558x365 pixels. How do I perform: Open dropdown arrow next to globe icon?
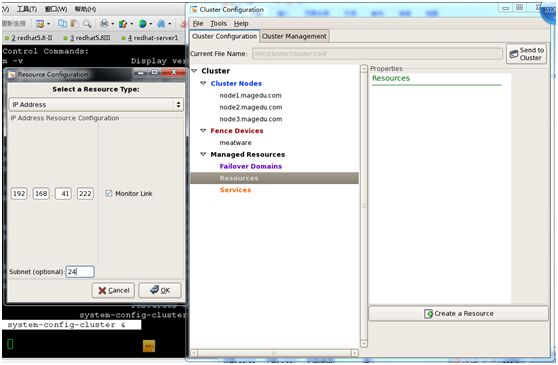(151, 24)
